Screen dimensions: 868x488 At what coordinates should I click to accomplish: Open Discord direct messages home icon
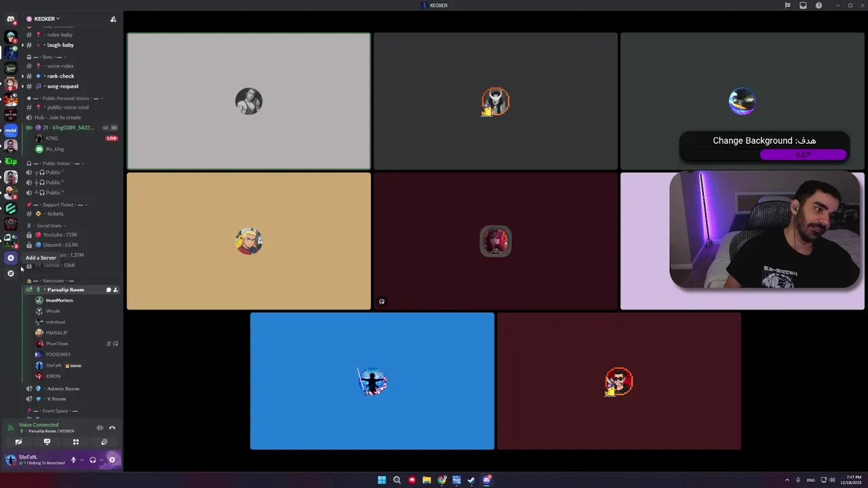tap(10, 19)
